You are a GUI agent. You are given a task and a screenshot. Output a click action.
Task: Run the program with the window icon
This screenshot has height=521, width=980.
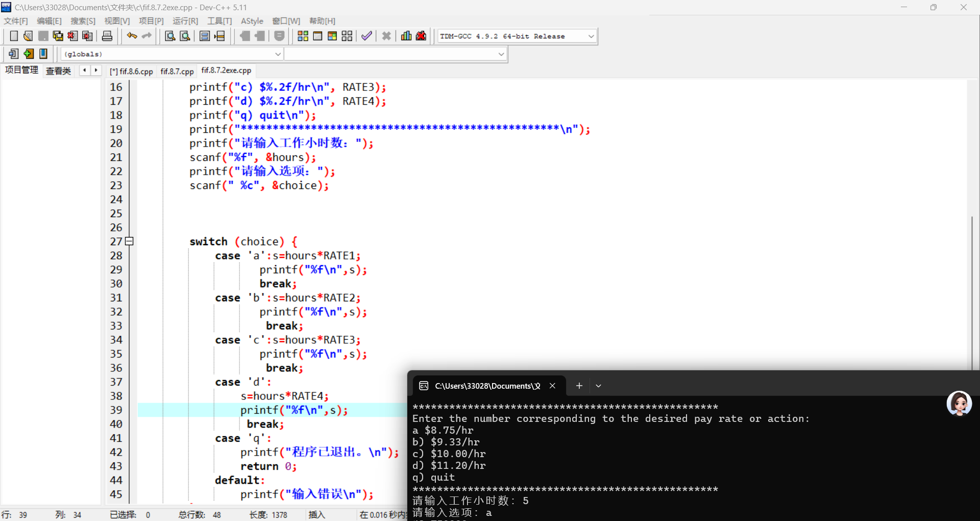click(x=317, y=36)
